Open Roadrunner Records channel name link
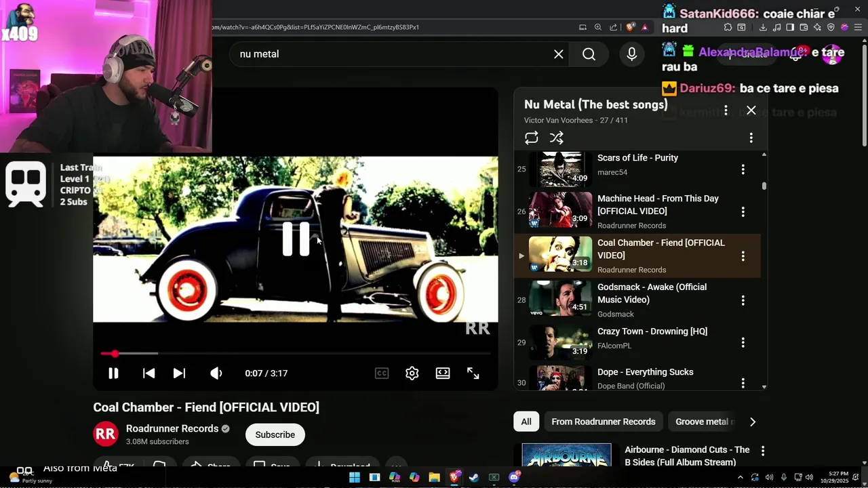 [172, 428]
